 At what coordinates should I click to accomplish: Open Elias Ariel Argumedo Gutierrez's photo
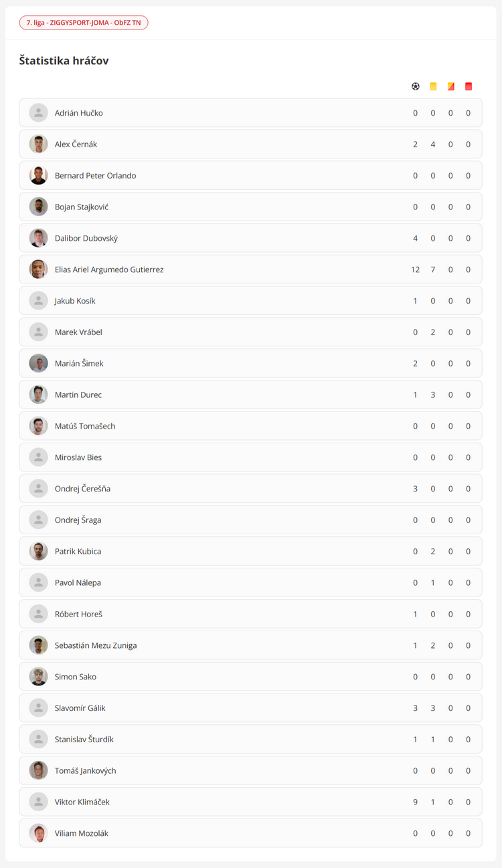click(38, 269)
